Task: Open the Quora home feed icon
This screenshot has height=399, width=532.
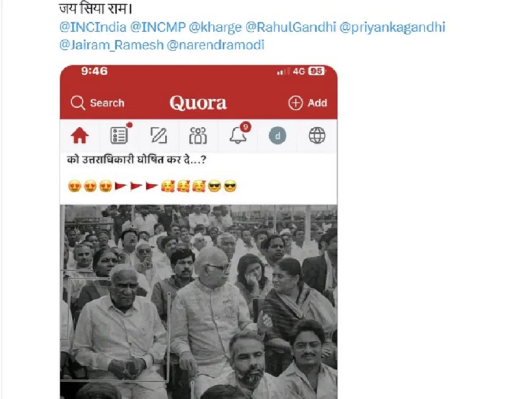Action: 80,136
